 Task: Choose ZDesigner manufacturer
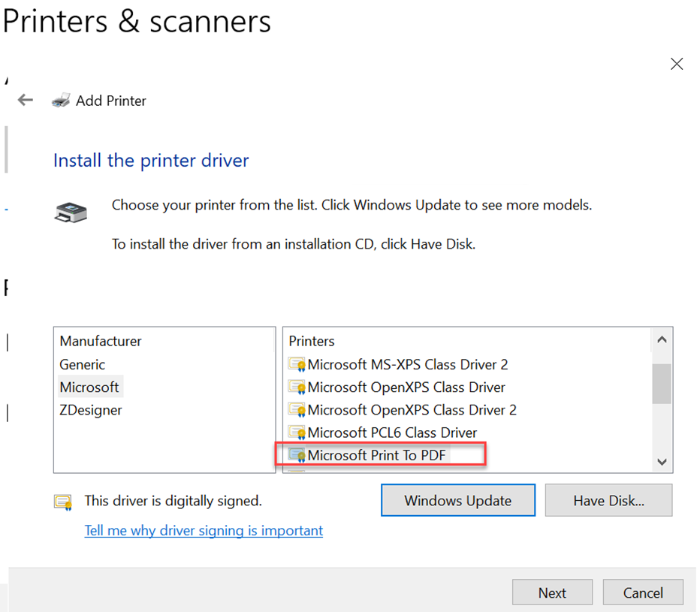click(x=91, y=410)
